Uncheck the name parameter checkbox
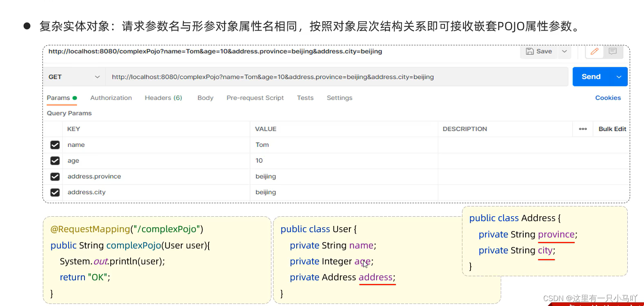Screen dimensions: 644x306 (x=55, y=145)
